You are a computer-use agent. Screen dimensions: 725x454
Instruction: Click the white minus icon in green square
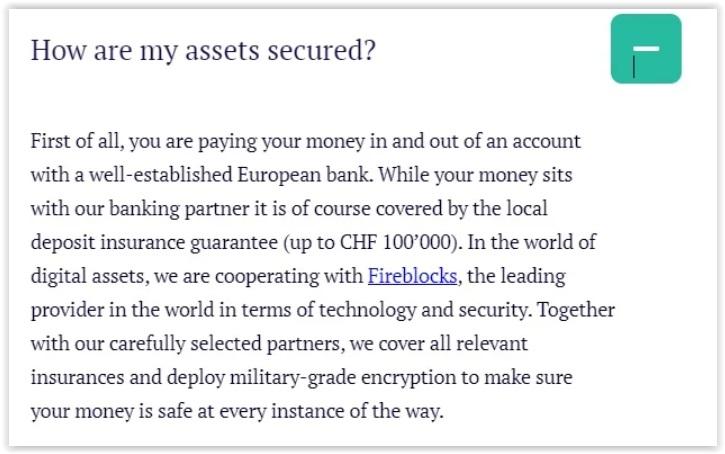click(x=646, y=47)
